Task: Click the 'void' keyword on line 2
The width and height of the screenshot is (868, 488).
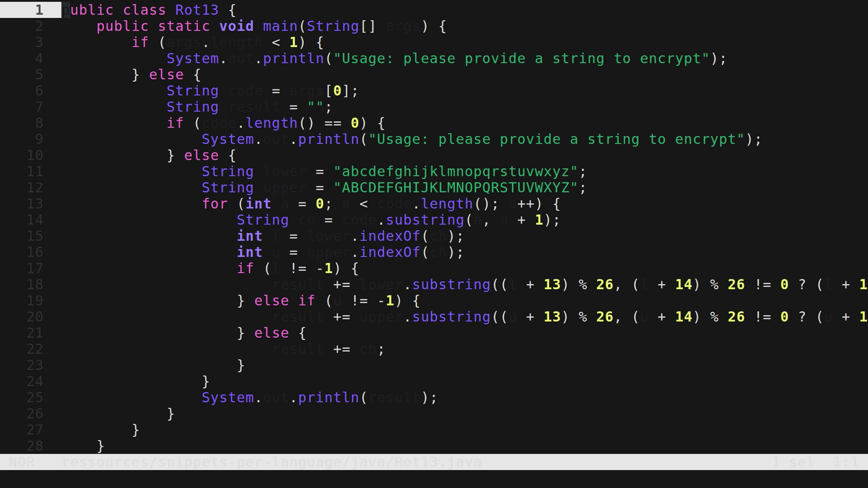Action: 236,26
